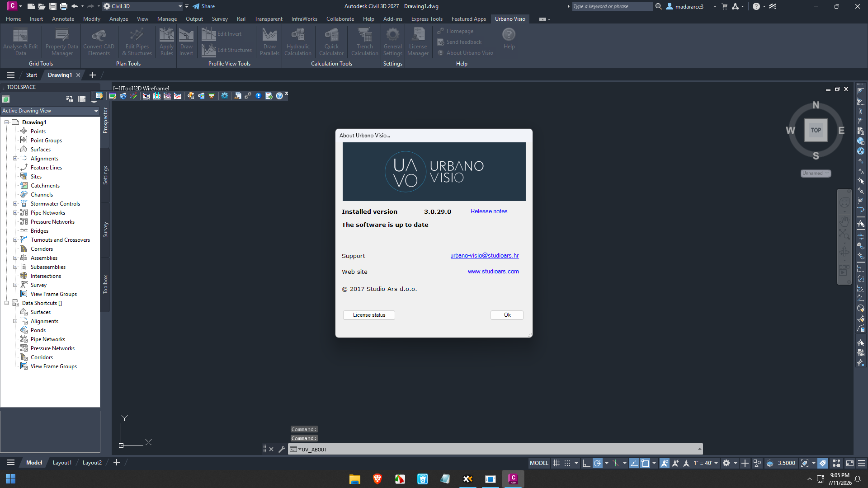Open the vertical Settings tab in Toolspace
Viewport: 868px width, 488px height.
105,175
